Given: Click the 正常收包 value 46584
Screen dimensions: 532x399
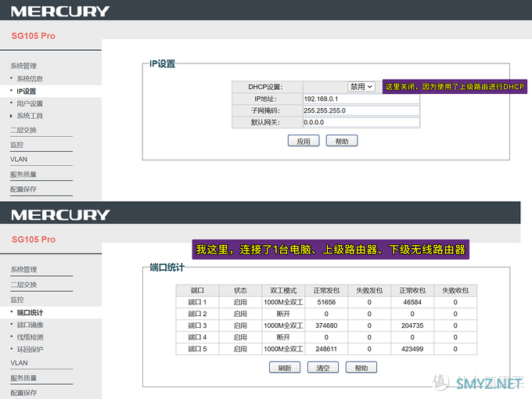Looking at the screenshot, I should click(412, 302).
